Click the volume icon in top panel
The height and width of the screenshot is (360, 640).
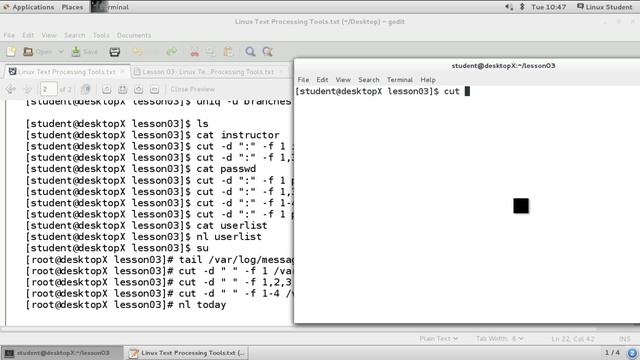tap(509, 7)
